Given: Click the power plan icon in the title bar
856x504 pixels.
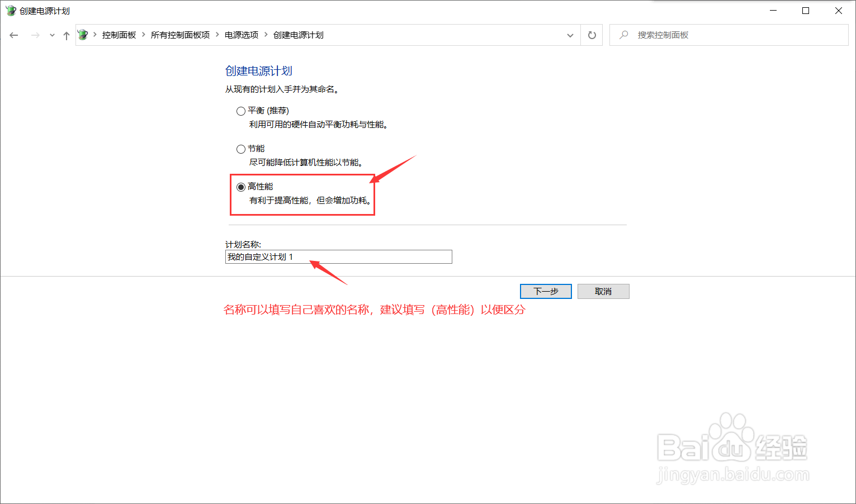Looking at the screenshot, I should pos(11,10).
